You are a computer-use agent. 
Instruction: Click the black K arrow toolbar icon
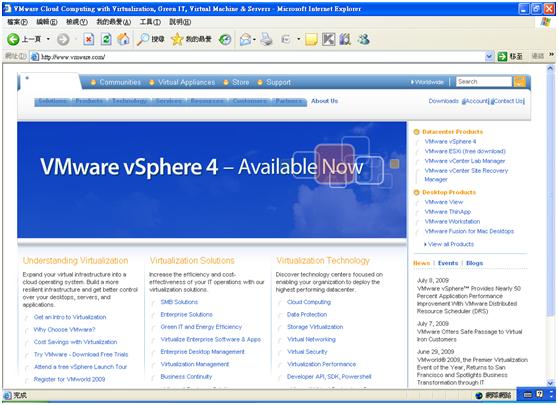pos(328,39)
